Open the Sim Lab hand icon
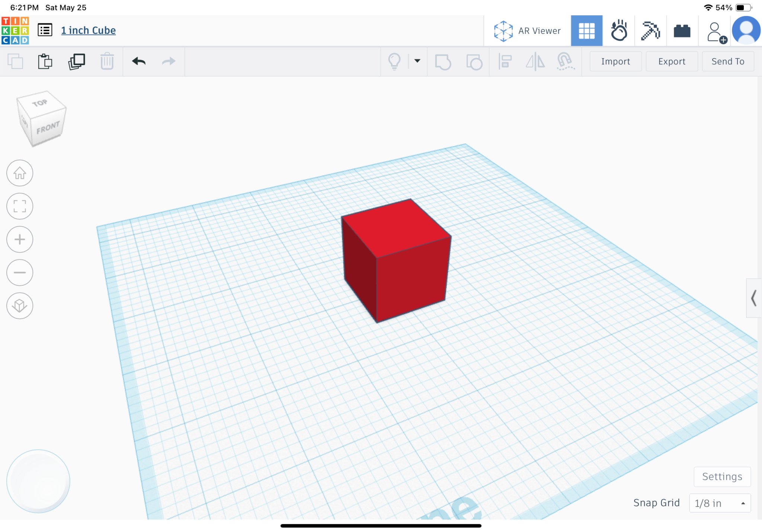 619,31
